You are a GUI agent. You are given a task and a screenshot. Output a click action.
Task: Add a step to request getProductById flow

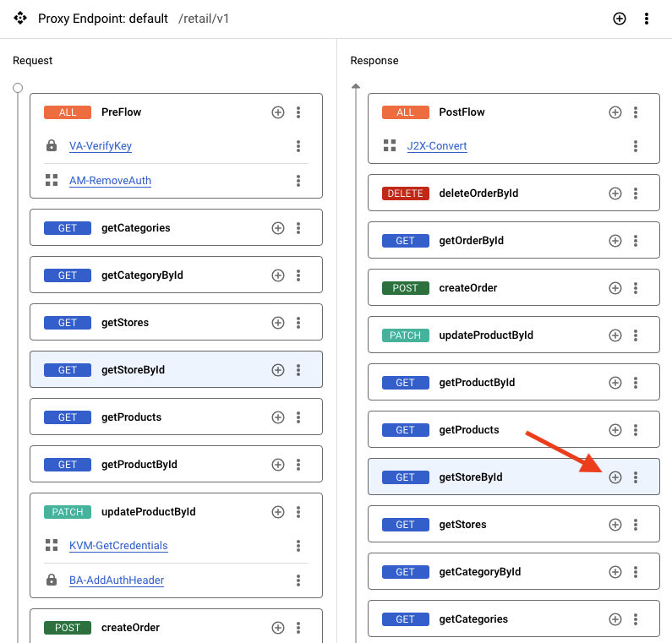tap(278, 465)
